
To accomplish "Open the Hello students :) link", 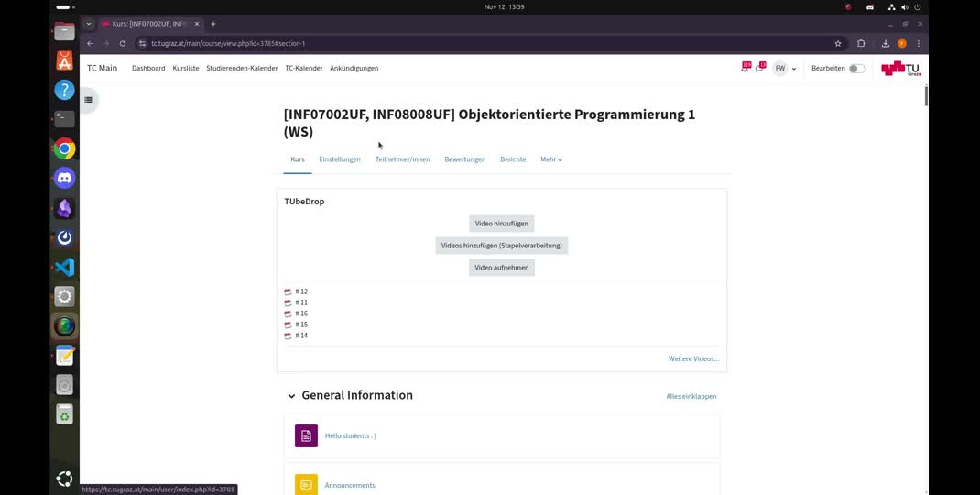I will point(350,435).
